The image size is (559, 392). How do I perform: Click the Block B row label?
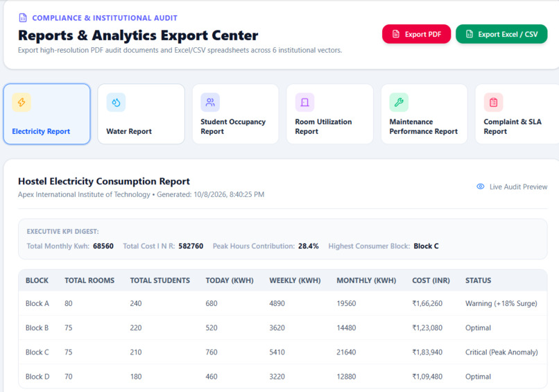coord(37,327)
